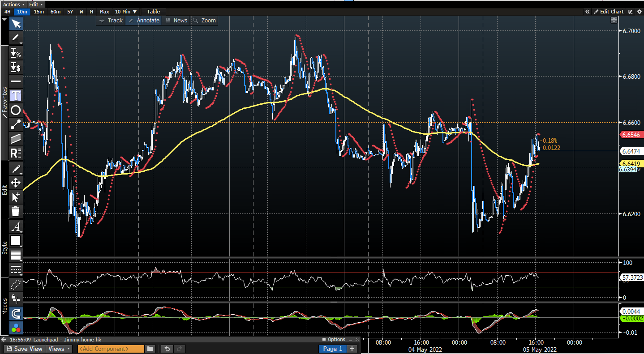Click the axis scale adjust icon above 6.7000
Screen dimensions: 644x354
[x=614, y=20]
